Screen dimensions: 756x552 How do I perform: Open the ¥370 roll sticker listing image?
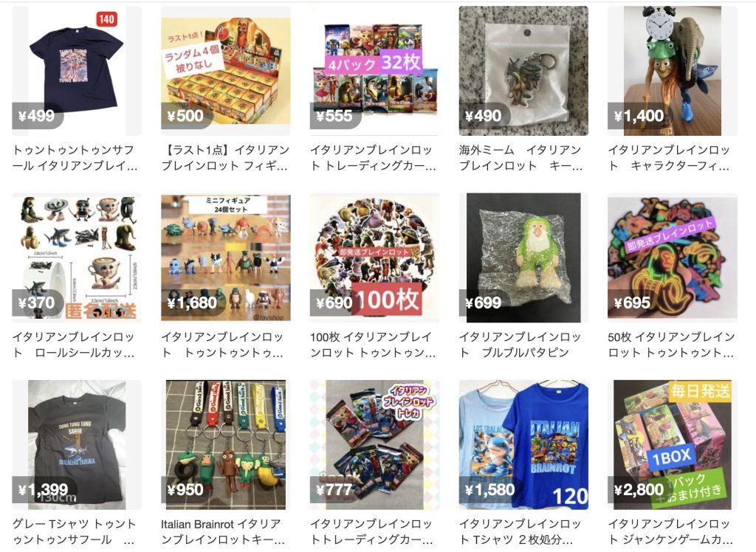(77, 258)
